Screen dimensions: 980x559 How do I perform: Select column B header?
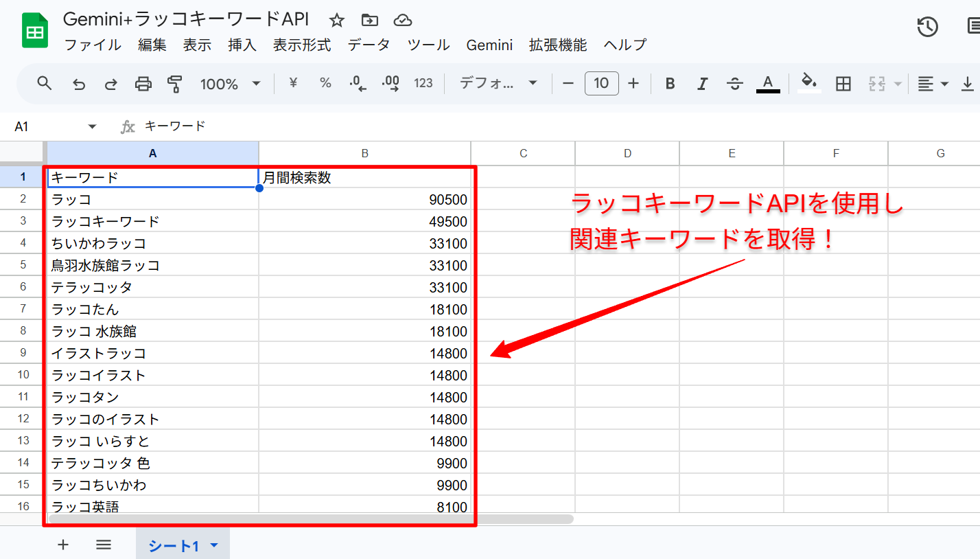click(x=365, y=153)
